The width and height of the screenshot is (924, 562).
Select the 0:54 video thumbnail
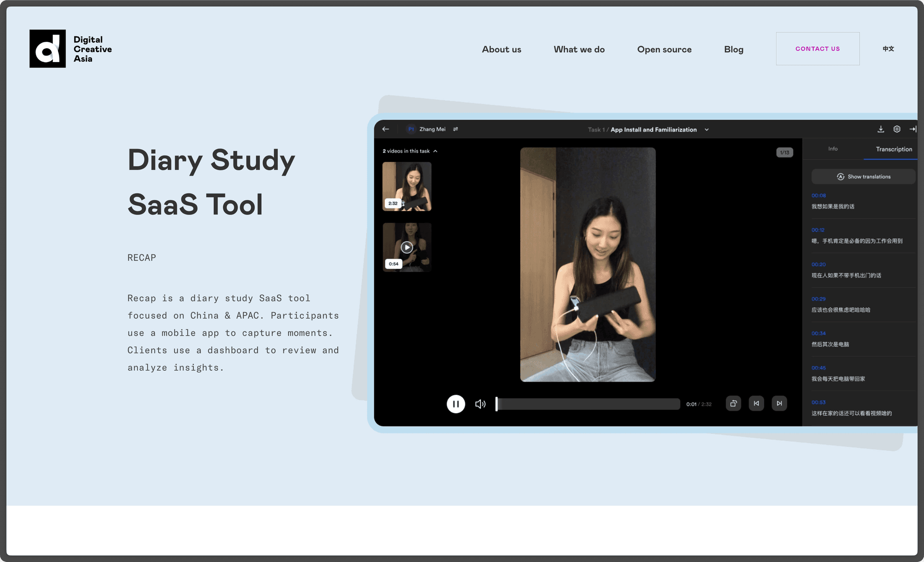tap(407, 247)
